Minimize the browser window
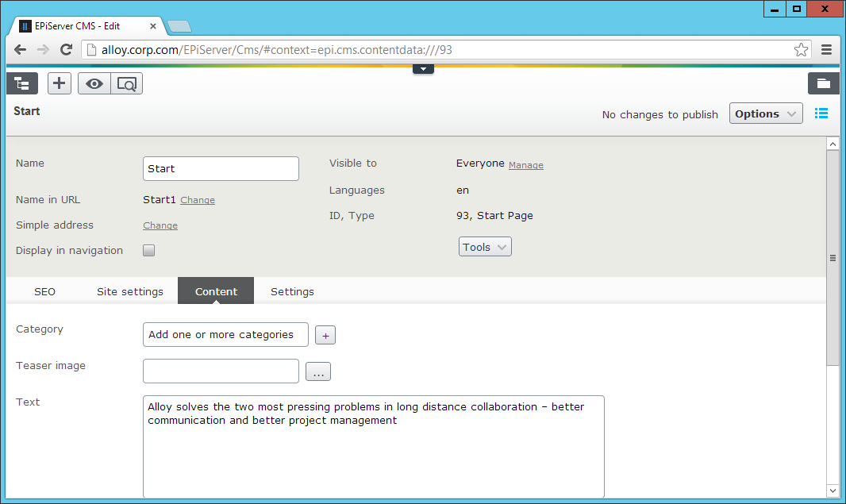 [775, 10]
